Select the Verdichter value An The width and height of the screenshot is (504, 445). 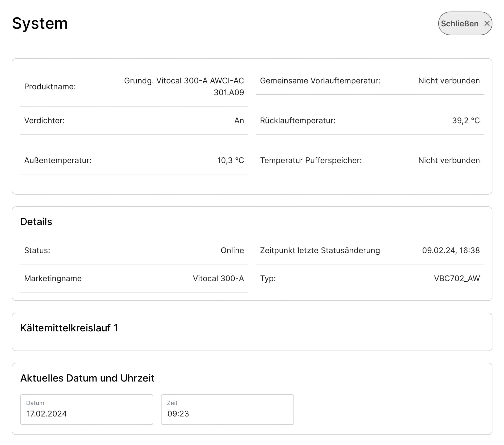239,121
